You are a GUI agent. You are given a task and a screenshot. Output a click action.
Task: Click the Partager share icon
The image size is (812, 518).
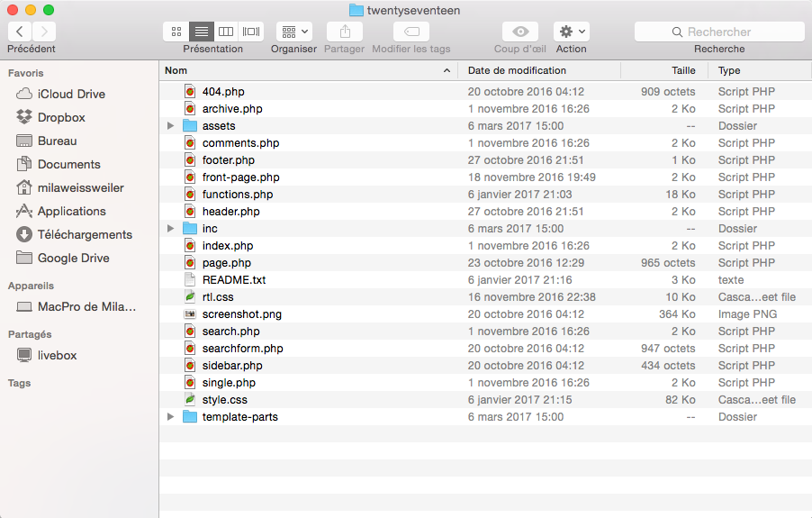(345, 32)
